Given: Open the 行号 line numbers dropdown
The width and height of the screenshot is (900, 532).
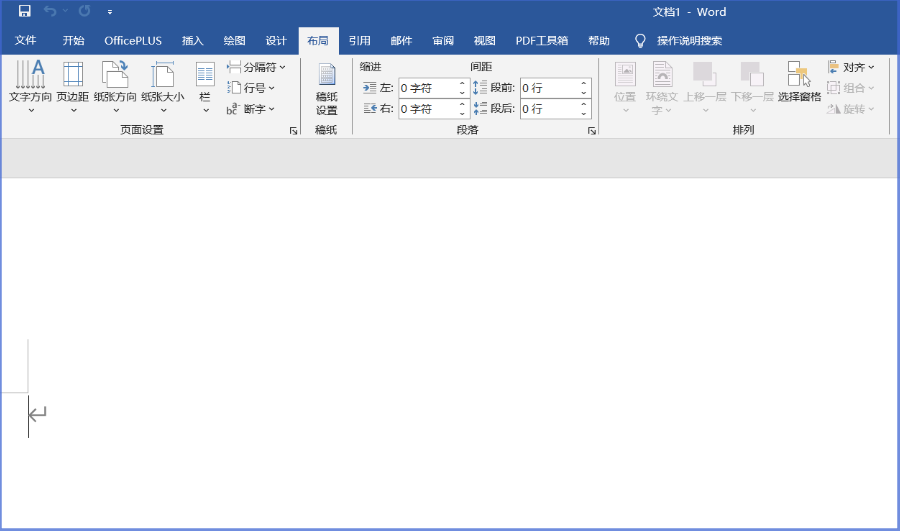Looking at the screenshot, I should [251, 88].
